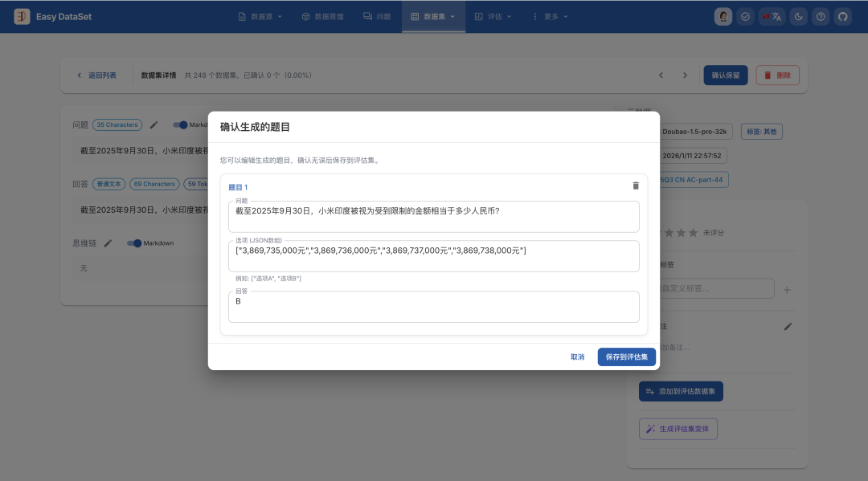Click the 标签: 其他 chip
Screen dimensions: 868x481
coord(762,132)
